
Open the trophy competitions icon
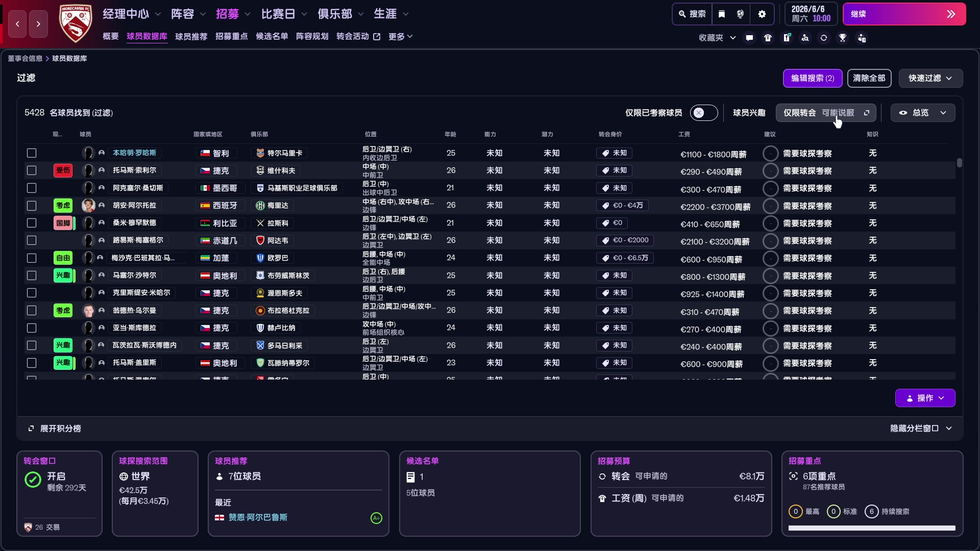[843, 37]
